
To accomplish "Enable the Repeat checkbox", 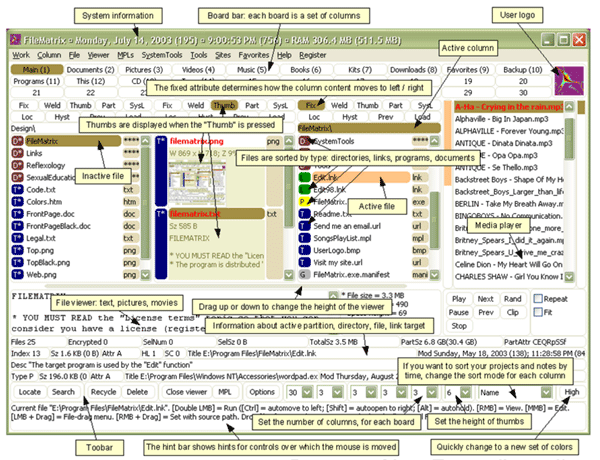I will click(538, 299).
